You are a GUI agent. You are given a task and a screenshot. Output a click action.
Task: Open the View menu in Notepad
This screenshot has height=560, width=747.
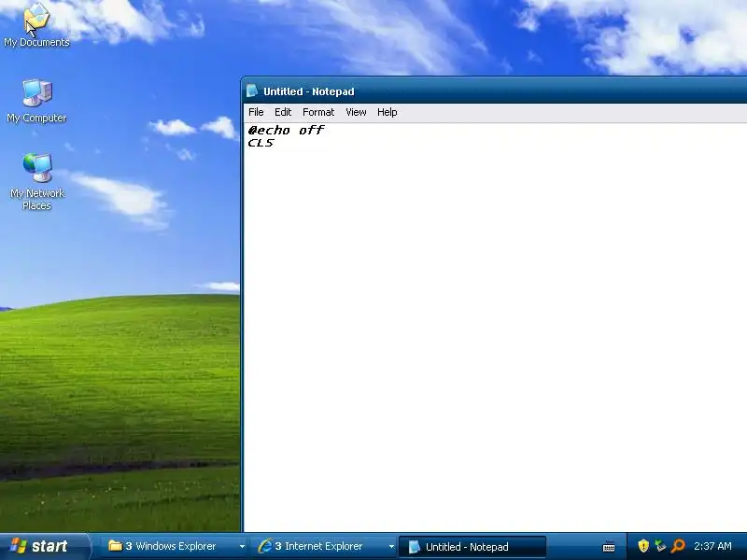[x=356, y=112]
